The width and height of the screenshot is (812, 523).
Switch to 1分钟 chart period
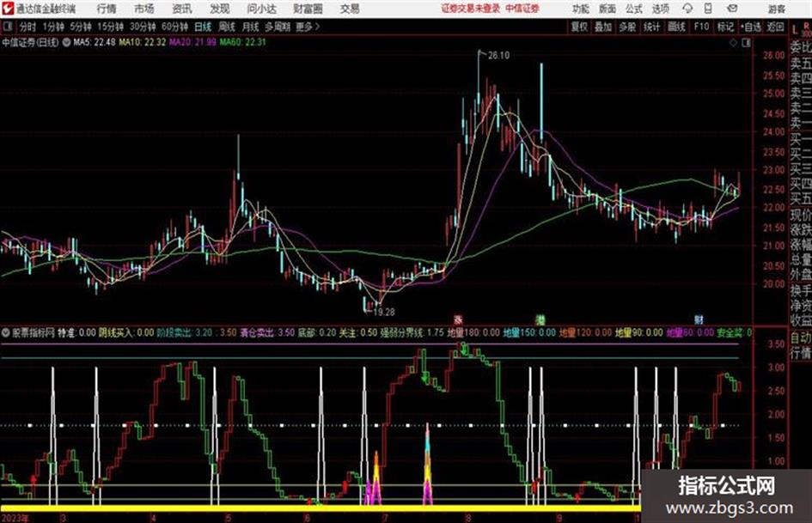(52, 27)
